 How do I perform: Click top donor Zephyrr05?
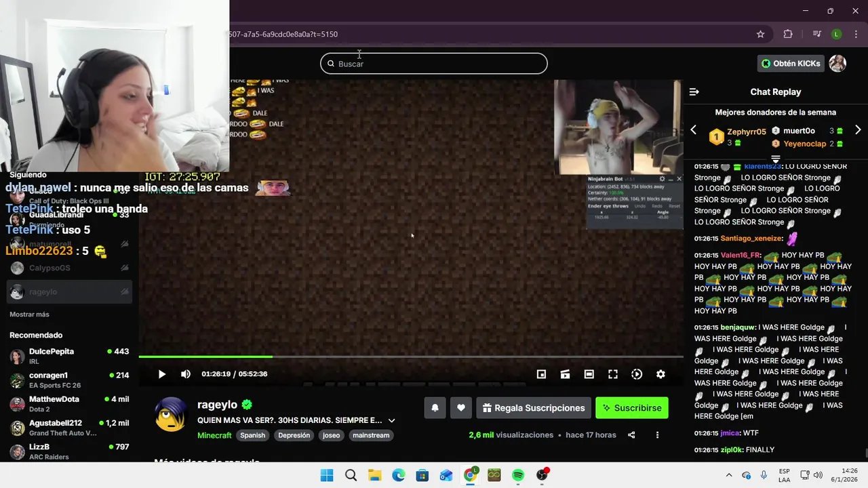tap(746, 132)
